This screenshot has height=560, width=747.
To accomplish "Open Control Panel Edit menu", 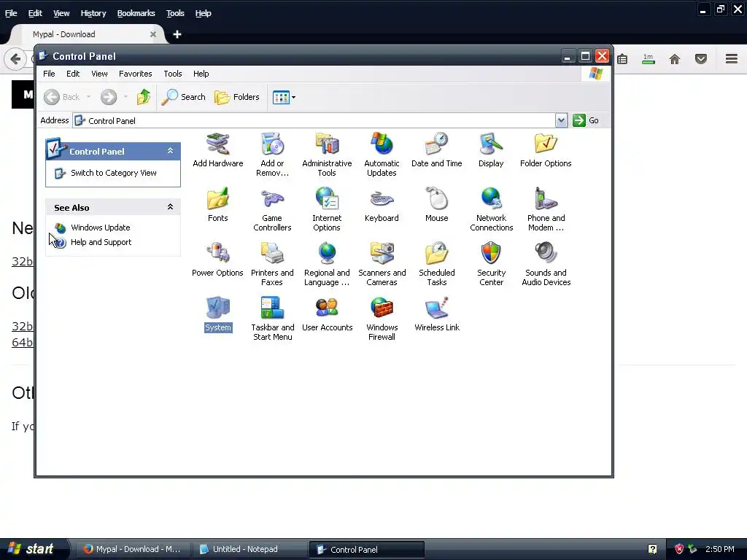I will [73, 74].
